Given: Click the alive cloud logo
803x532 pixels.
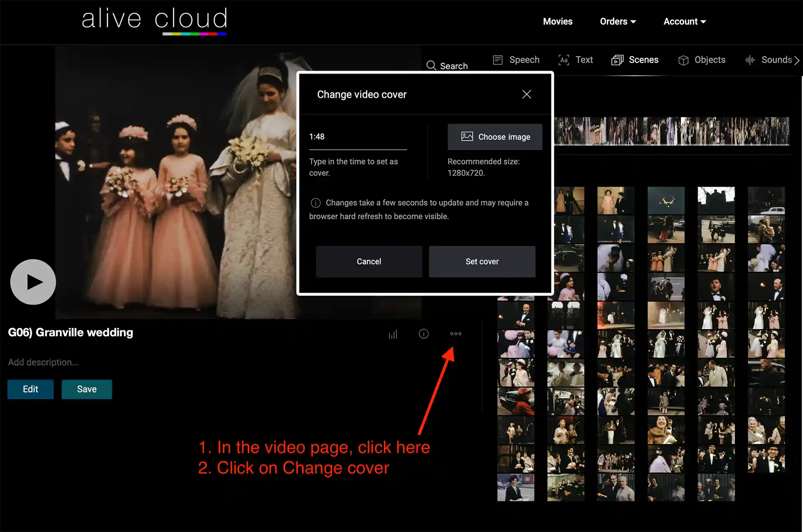Looking at the screenshot, I should coord(154,21).
